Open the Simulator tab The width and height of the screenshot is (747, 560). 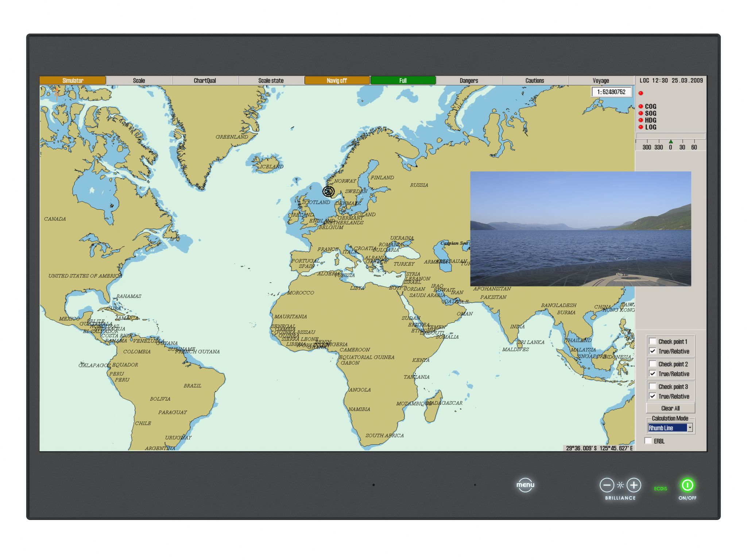click(x=73, y=80)
